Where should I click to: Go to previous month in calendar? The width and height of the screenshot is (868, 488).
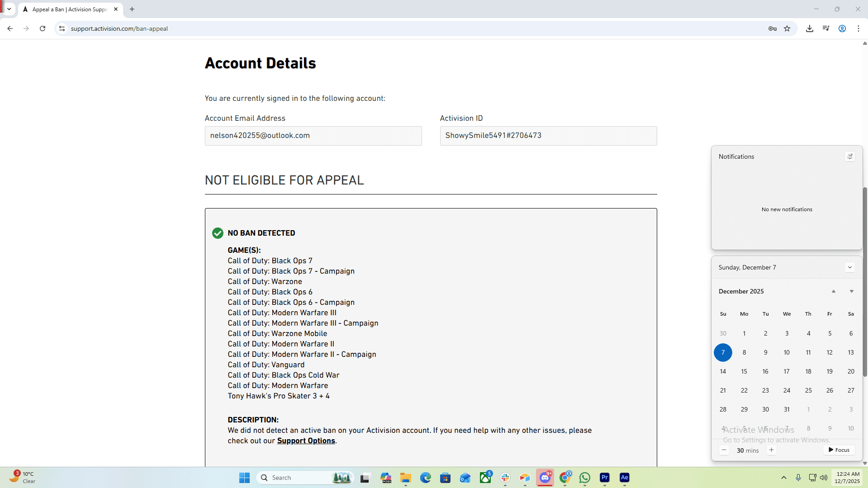click(833, 291)
